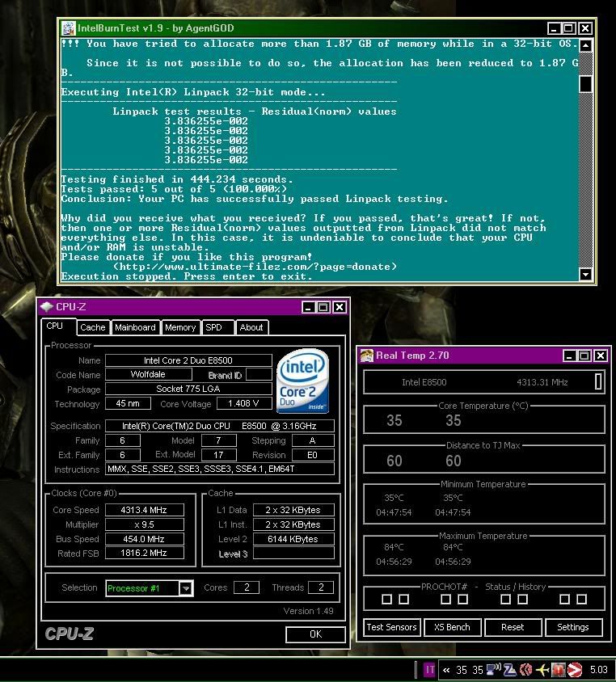This screenshot has width=616, height=682.
Task: Minimize the Real Temp window
Action: [x=569, y=356]
